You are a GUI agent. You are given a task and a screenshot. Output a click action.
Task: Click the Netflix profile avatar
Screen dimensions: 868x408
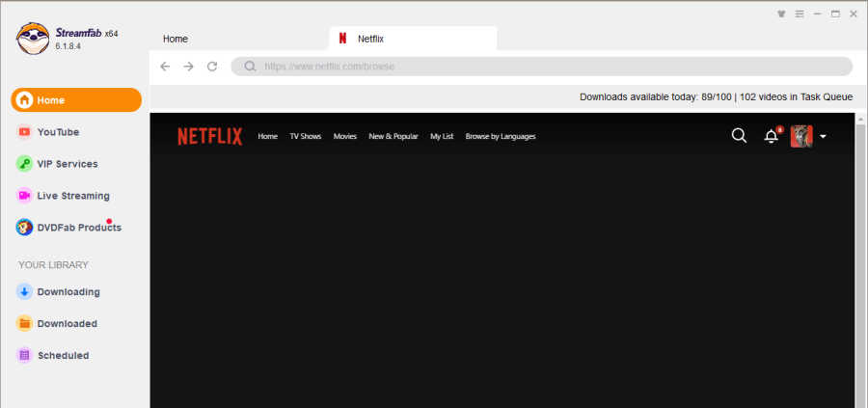point(801,136)
